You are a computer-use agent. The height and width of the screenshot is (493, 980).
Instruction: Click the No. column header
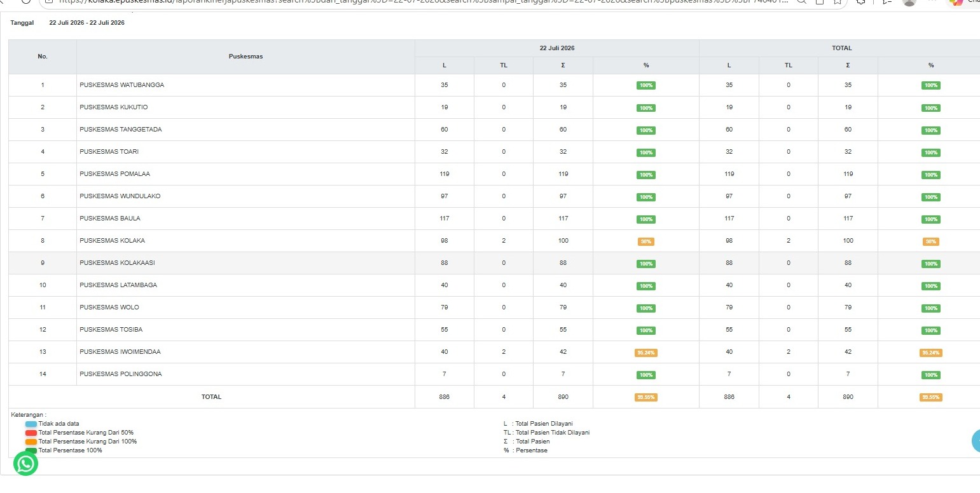pos(43,57)
